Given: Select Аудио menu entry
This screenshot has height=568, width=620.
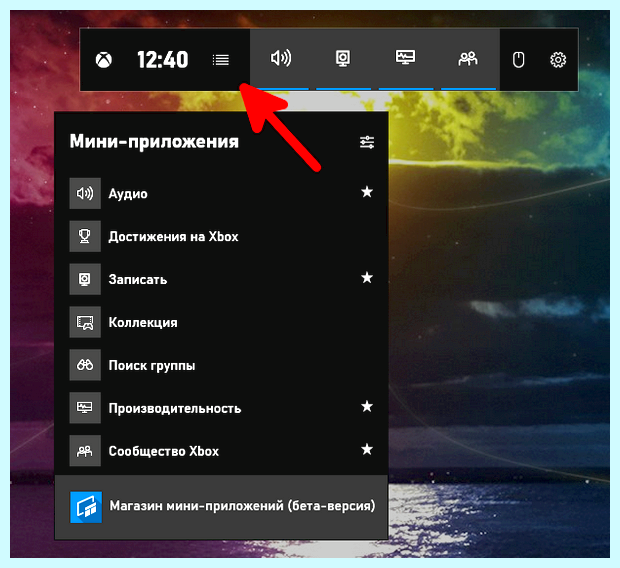Looking at the screenshot, I should 221,193.
